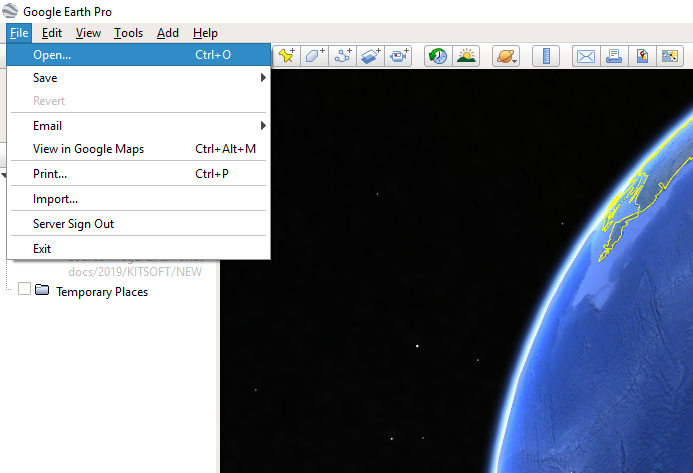Choose Save in the File menu

[138, 78]
